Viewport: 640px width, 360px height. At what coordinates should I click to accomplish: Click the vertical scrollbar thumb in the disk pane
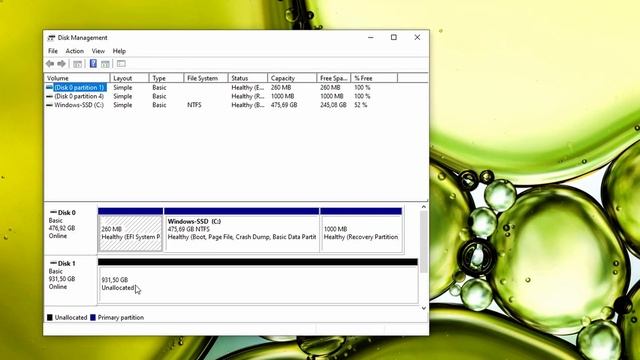tap(424, 242)
